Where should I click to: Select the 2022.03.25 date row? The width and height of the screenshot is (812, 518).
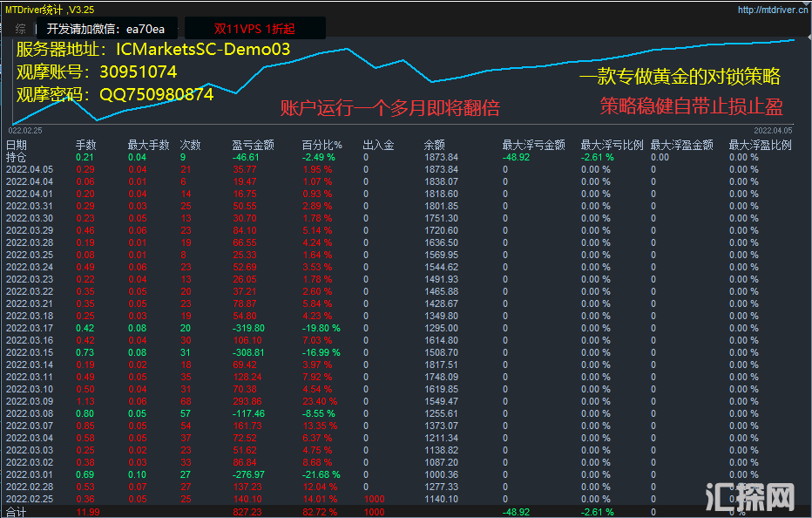(30, 255)
